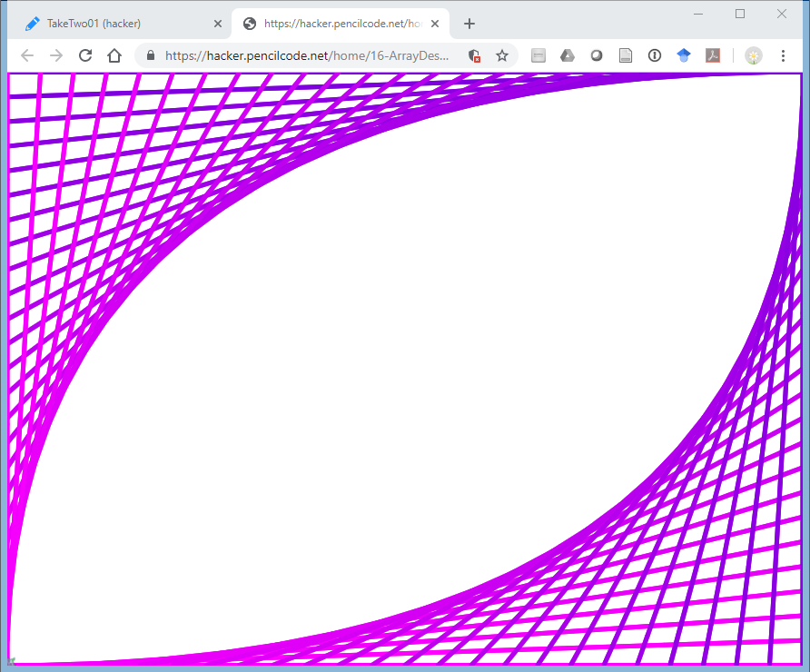This screenshot has width=810, height=672.
Task: Open the blue graduation cap extension
Action: click(x=684, y=55)
